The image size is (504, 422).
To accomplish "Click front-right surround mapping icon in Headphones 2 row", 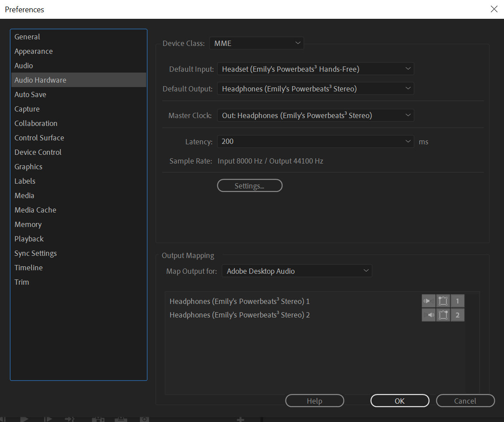I will click(443, 315).
